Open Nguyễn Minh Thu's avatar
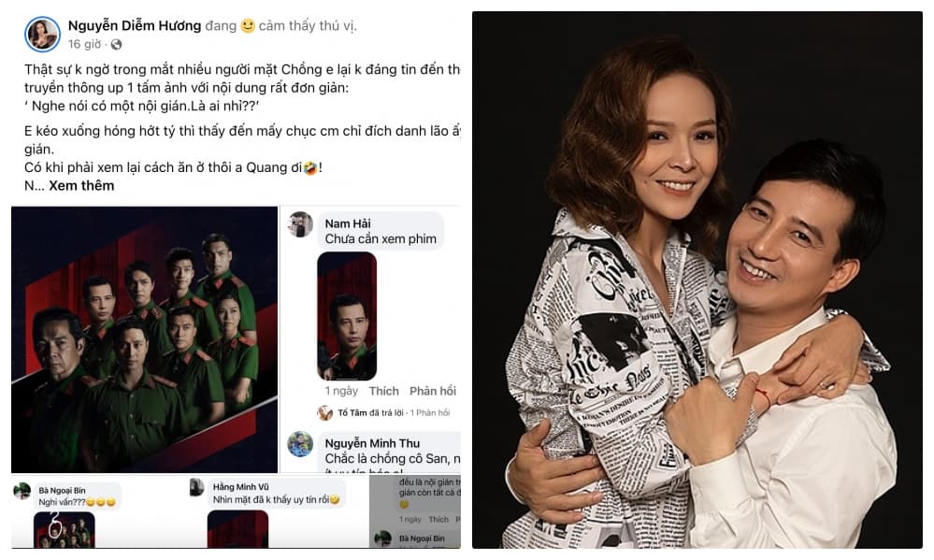This screenshot has width=934, height=560. 300,443
